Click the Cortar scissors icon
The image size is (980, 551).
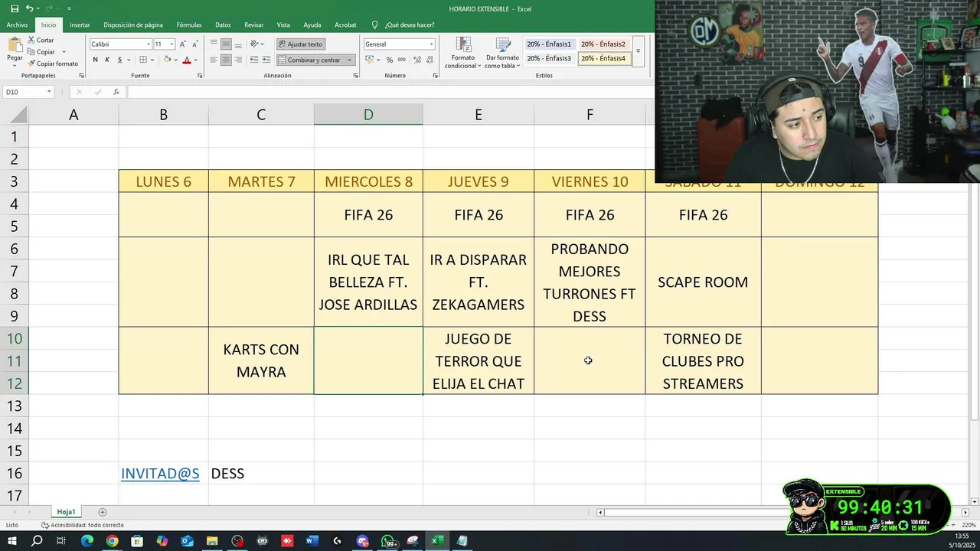pyautogui.click(x=31, y=40)
